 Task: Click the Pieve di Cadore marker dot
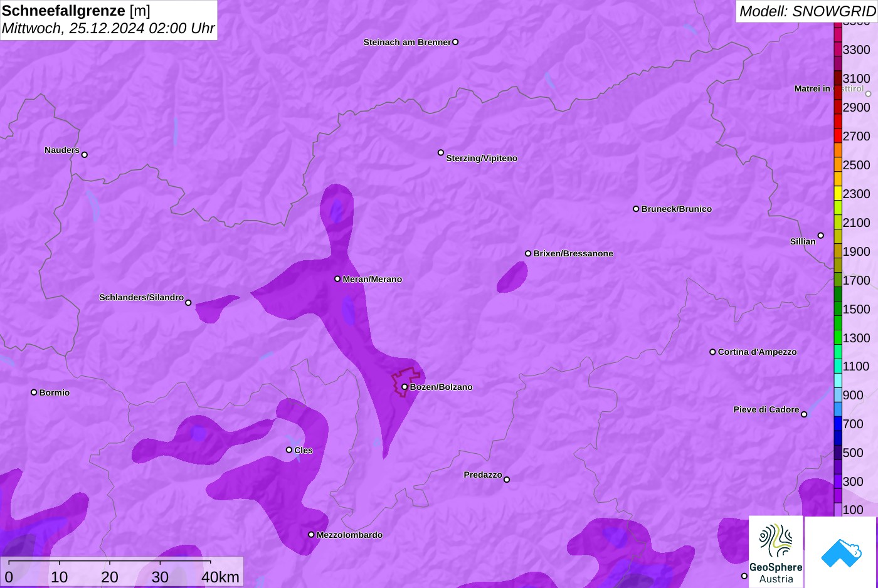(804, 414)
